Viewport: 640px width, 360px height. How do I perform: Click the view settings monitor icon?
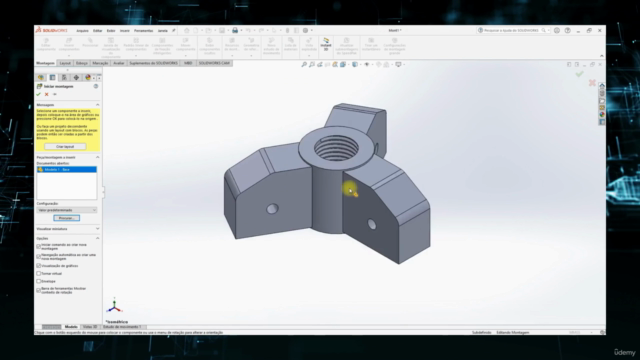click(398, 64)
